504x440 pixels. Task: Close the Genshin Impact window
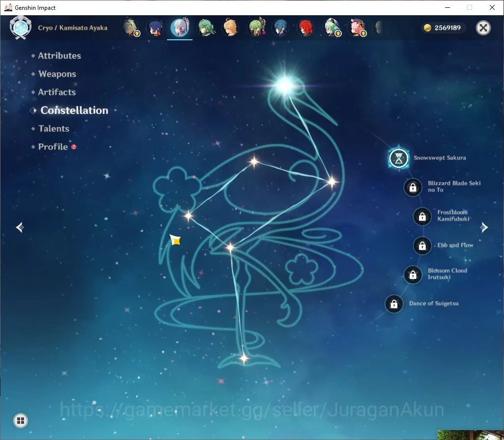(x=492, y=7)
